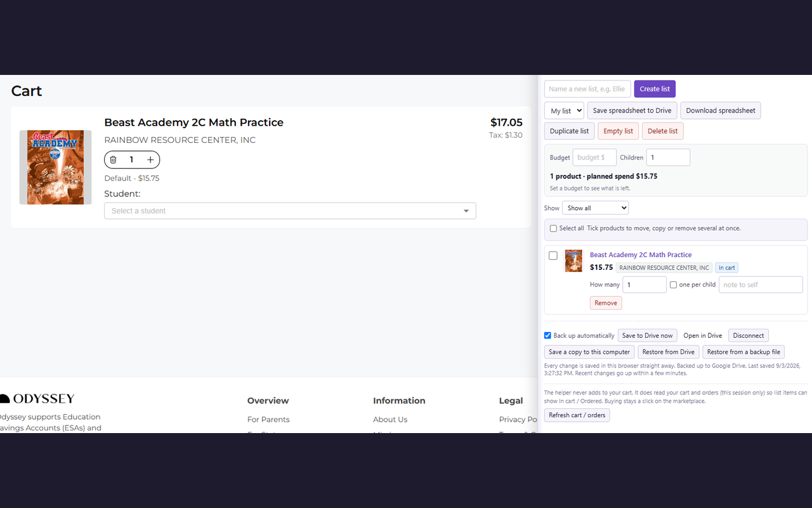Image resolution: width=812 pixels, height=508 pixels.
Task: Tick the Beast Academy 2C product checkbox
Action: pyautogui.click(x=553, y=255)
